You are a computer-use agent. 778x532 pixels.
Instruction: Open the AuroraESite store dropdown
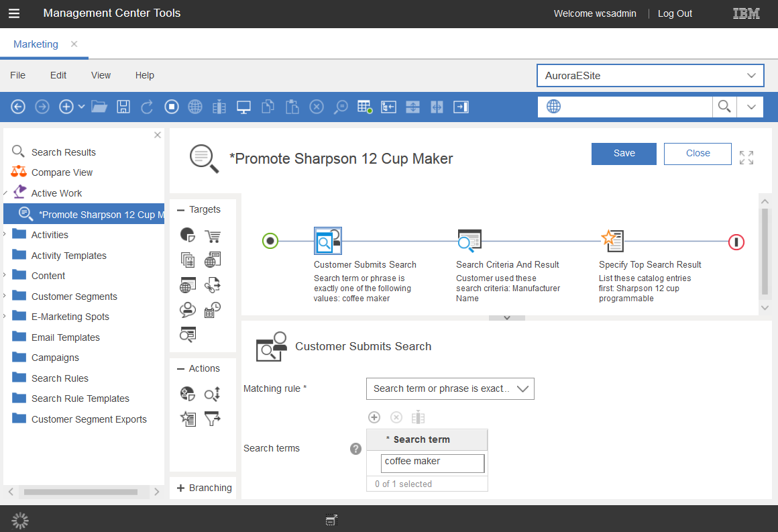coord(650,75)
